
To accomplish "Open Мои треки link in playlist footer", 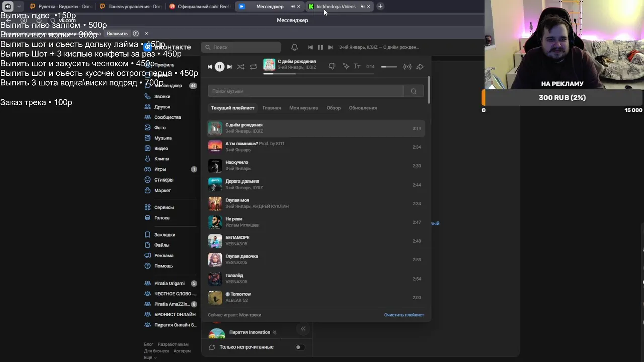I will 250,315.
